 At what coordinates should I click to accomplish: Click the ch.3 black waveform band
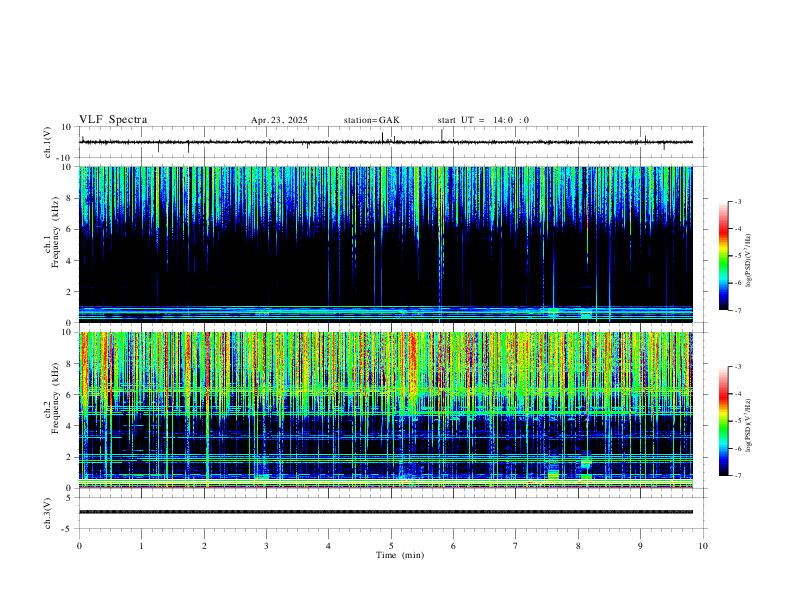pos(385,512)
